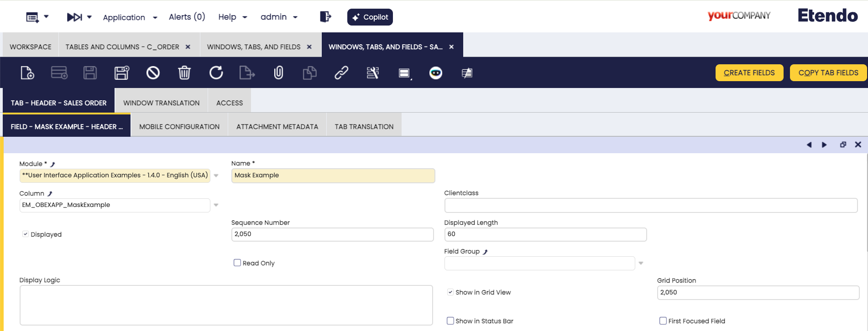
Task: Click the logout door icon
Action: pyautogui.click(x=325, y=17)
